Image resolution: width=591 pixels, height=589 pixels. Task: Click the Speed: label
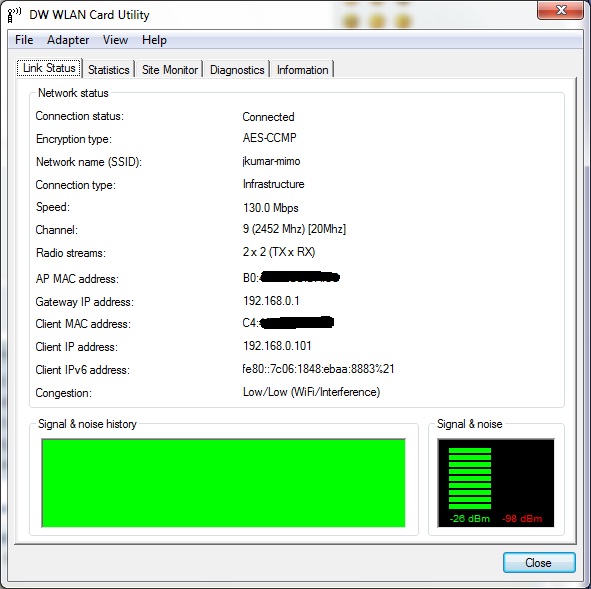click(x=53, y=207)
